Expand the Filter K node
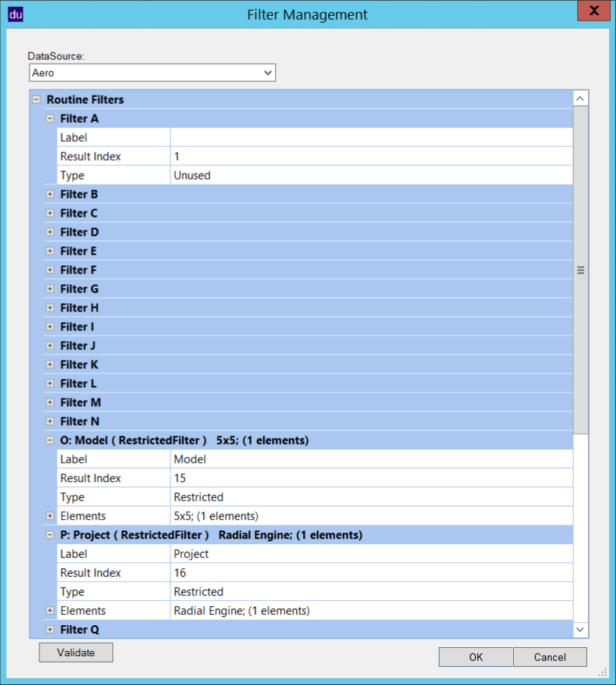This screenshot has height=685, width=616. [50, 365]
